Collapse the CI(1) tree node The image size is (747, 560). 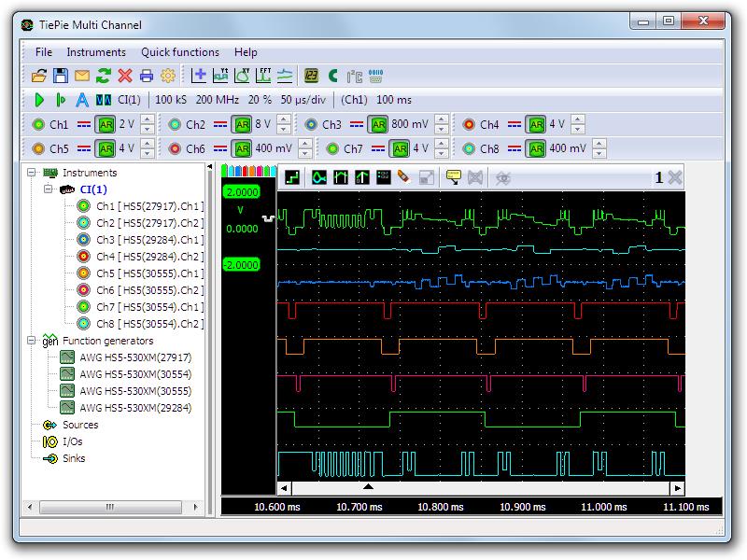[49, 189]
